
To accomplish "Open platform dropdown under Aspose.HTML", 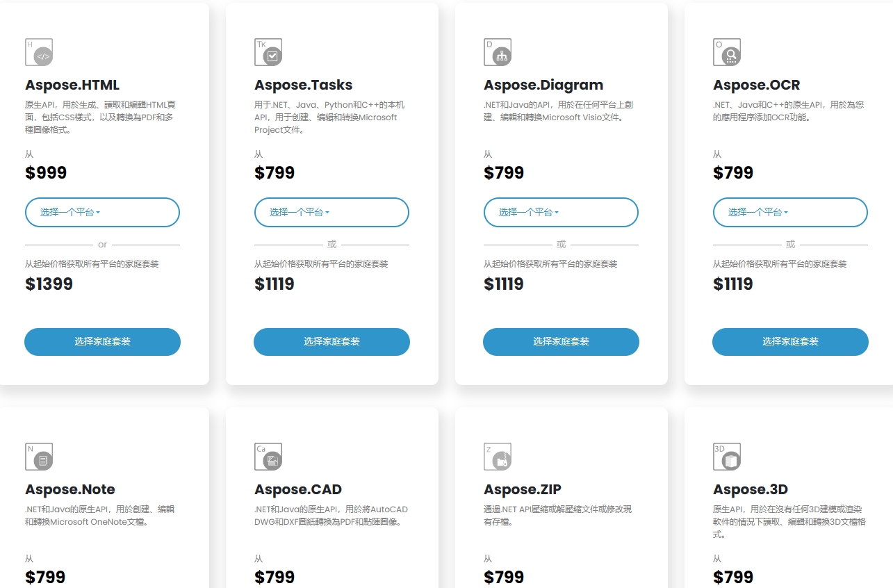I will click(x=102, y=212).
